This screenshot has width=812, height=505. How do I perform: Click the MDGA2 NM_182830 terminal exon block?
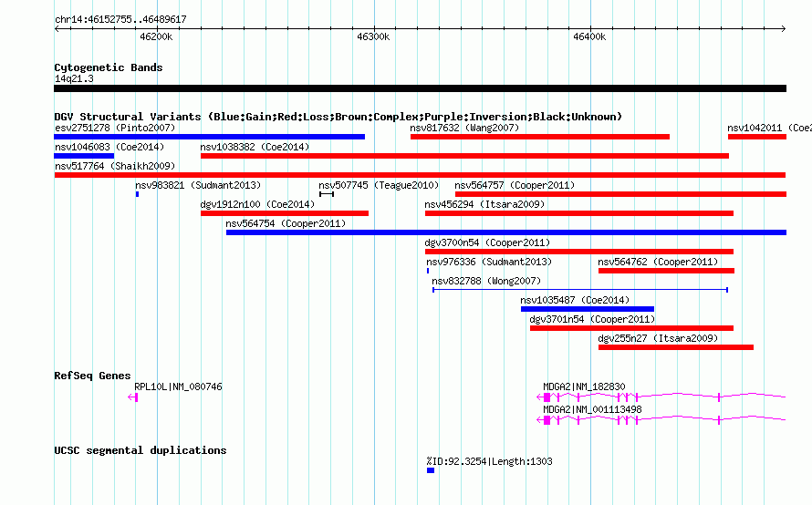547,397
